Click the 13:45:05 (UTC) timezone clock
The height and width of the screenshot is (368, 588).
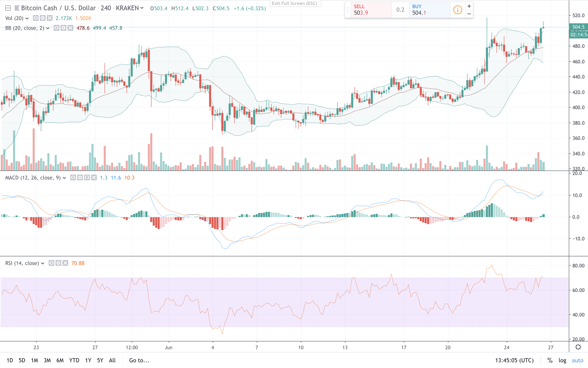point(514,360)
